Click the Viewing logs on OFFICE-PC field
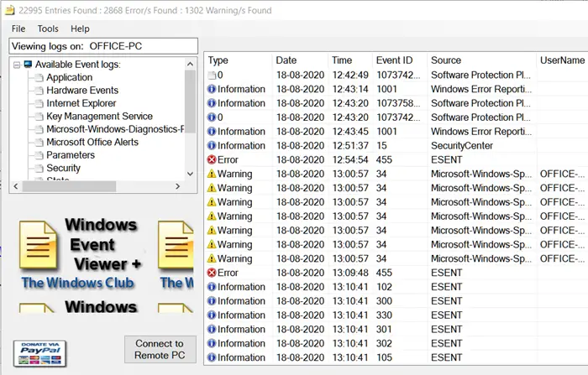 coord(103,46)
